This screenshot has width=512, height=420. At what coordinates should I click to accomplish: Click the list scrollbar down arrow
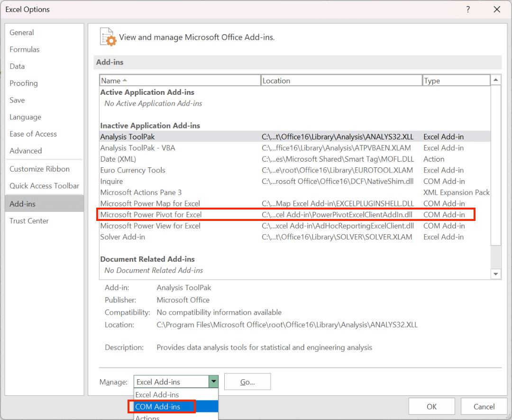pos(496,274)
